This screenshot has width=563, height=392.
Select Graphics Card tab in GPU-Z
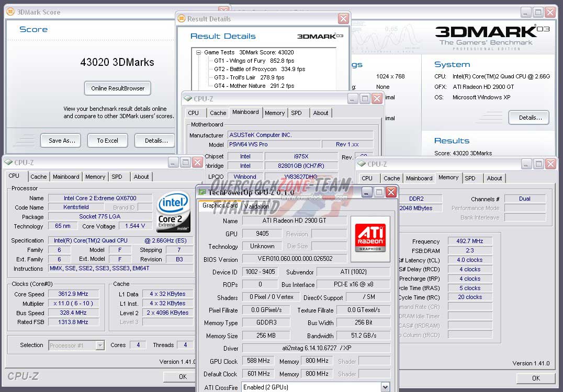220,205
